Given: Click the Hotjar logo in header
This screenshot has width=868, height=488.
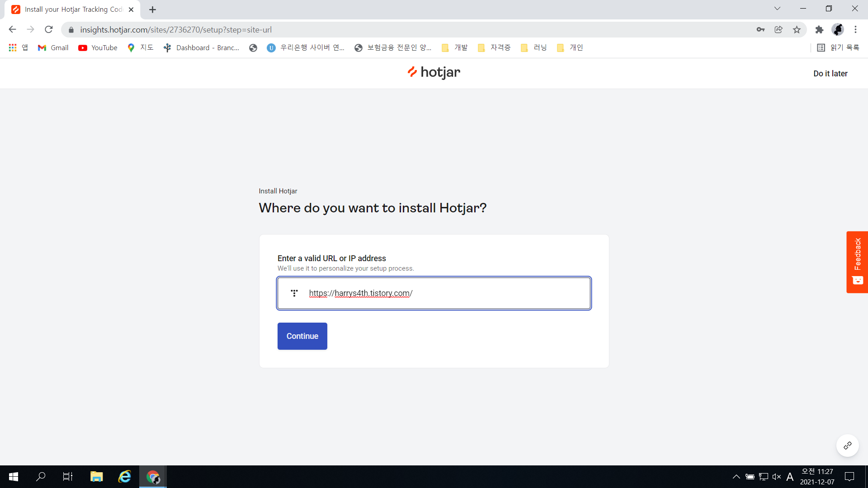Looking at the screenshot, I should click(x=434, y=72).
